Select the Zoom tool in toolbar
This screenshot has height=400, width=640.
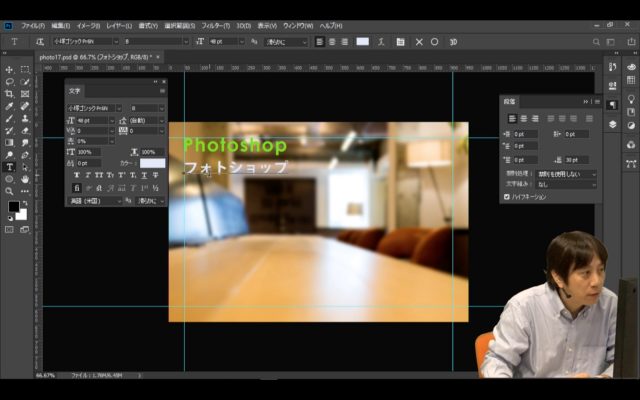[x=10, y=191]
